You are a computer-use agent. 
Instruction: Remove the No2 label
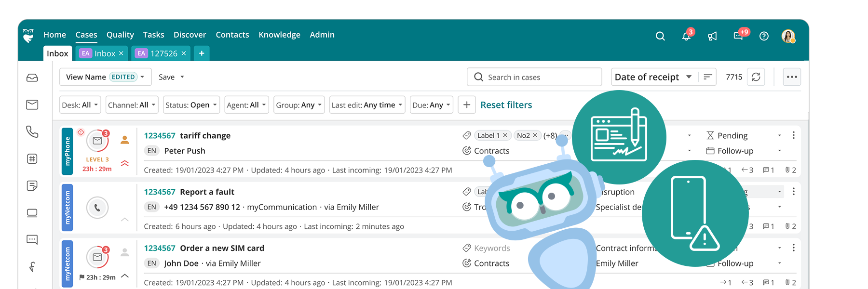(535, 135)
